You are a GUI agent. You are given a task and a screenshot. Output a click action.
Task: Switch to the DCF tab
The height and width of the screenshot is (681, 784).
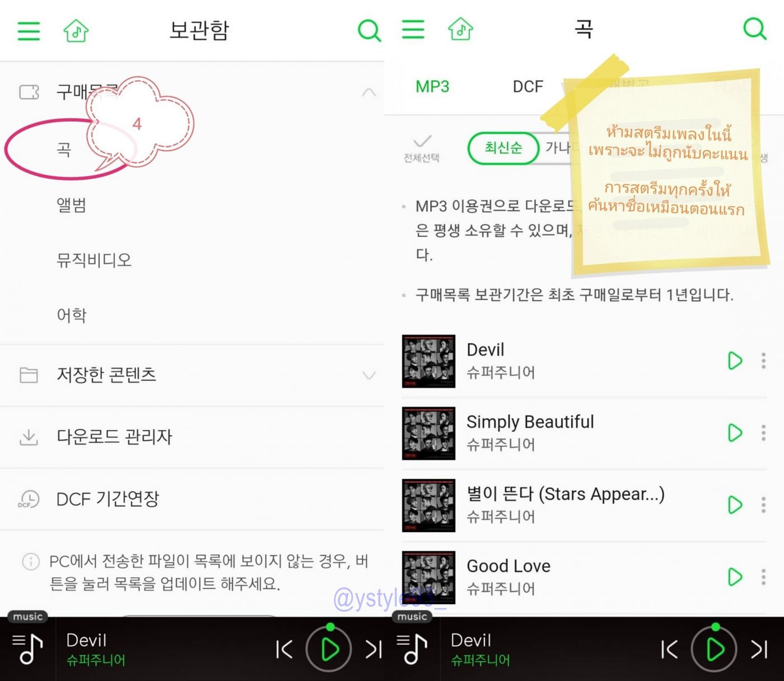pos(528,87)
